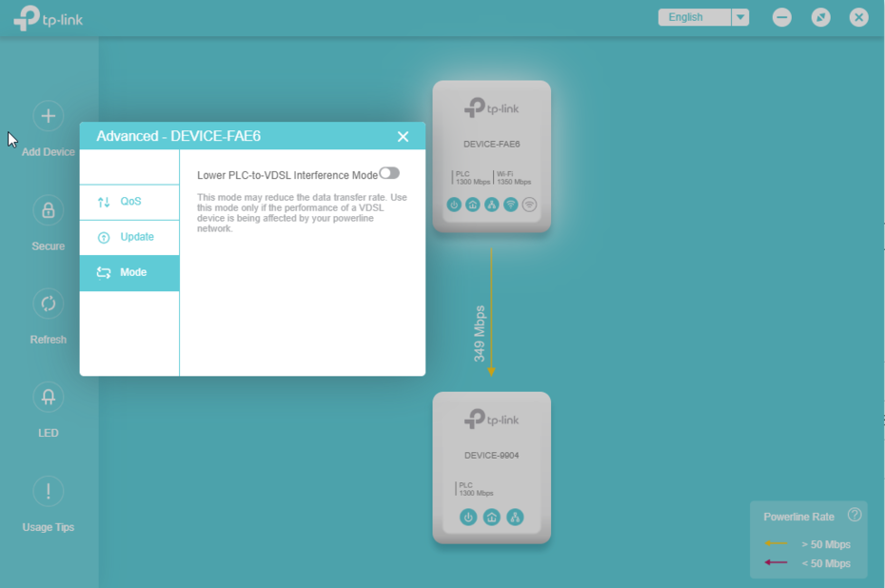Click DEVICE-FAE6 home icon
The image size is (885, 588).
point(473,205)
